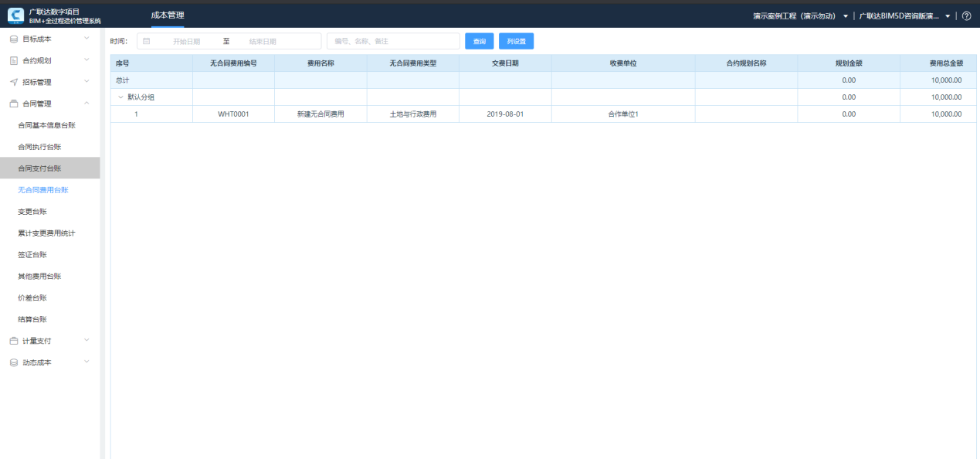Screen dimensions: 980x459
Task: Click the 无合同费用类型 column header
Action: (413, 63)
